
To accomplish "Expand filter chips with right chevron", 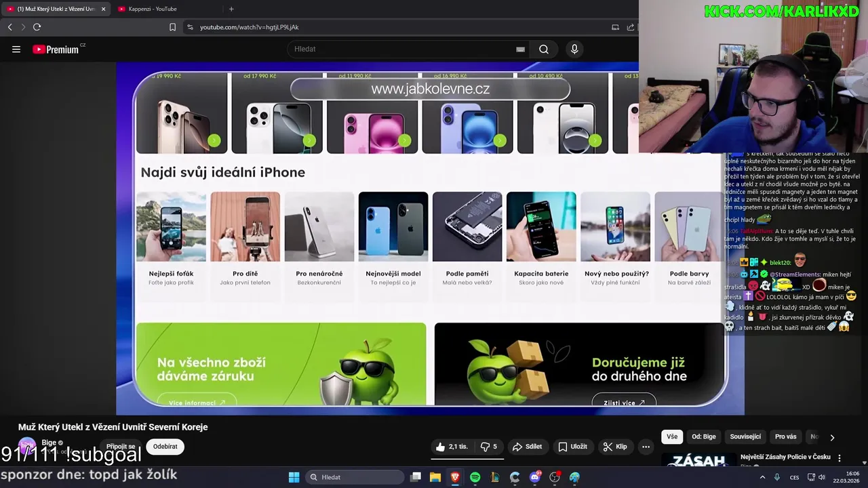I will 832,437.
